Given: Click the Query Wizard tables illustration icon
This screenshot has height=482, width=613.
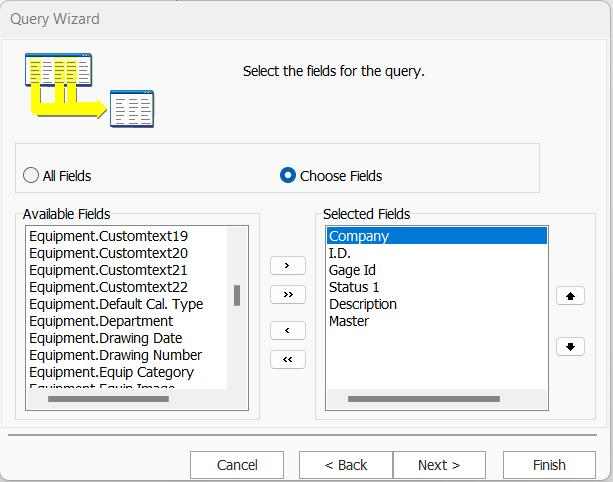Looking at the screenshot, I should point(89,89).
